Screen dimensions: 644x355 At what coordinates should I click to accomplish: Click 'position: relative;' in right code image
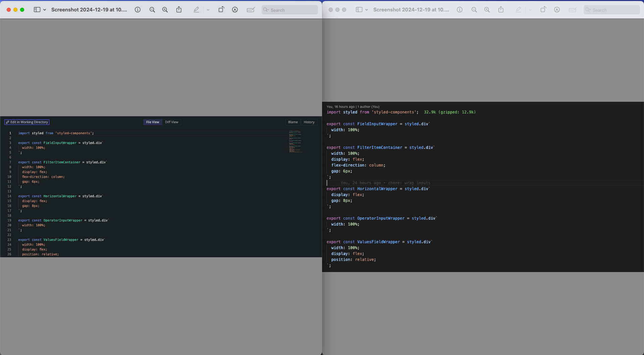[x=354, y=260]
